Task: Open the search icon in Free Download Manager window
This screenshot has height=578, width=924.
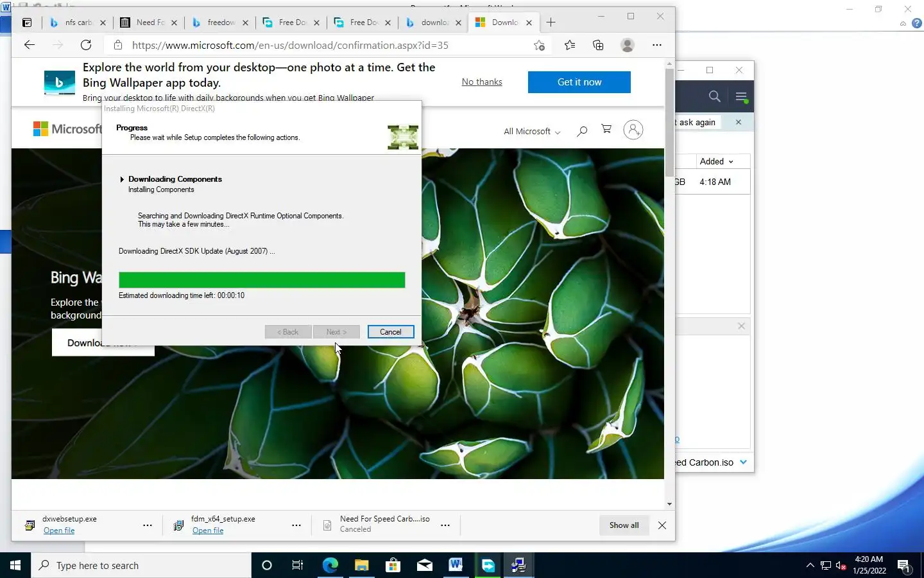Action: (714, 96)
